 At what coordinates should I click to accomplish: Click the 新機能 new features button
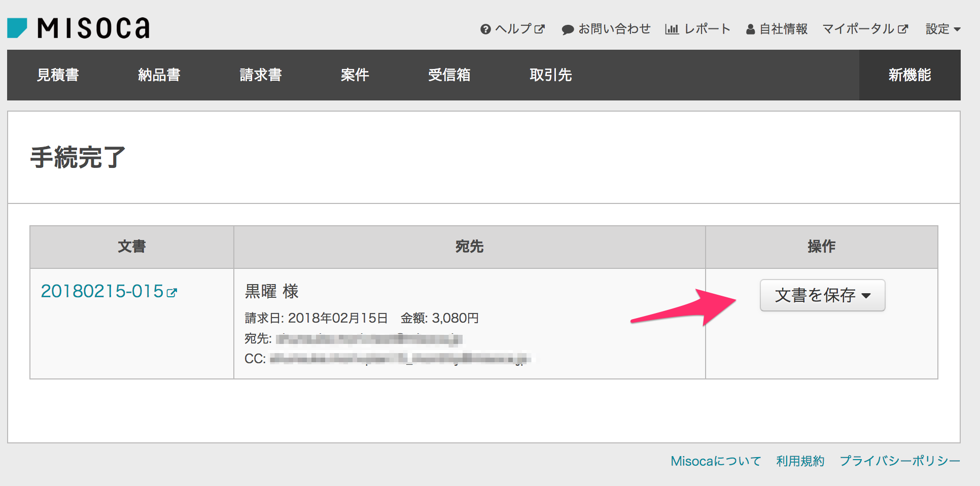tap(909, 75)
